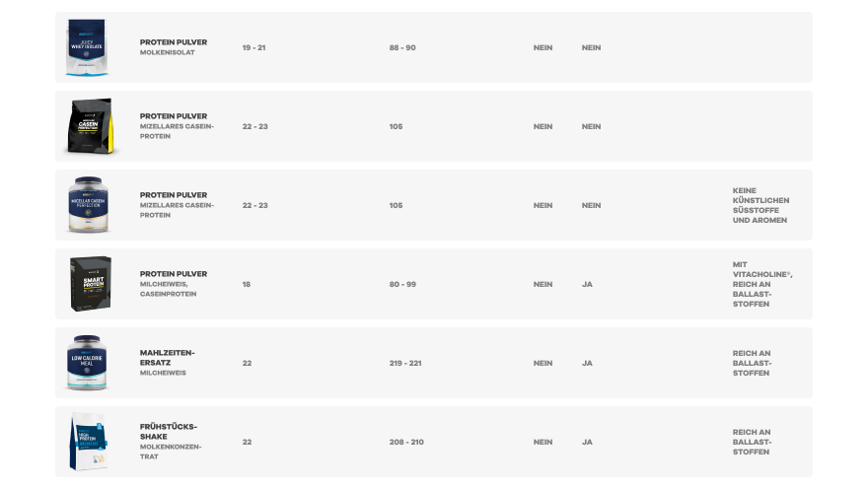Click Molkenkonzentrat subtitle under Frühstücks-Shake
The image size is (868, 488).
click(x=171, y=452)
